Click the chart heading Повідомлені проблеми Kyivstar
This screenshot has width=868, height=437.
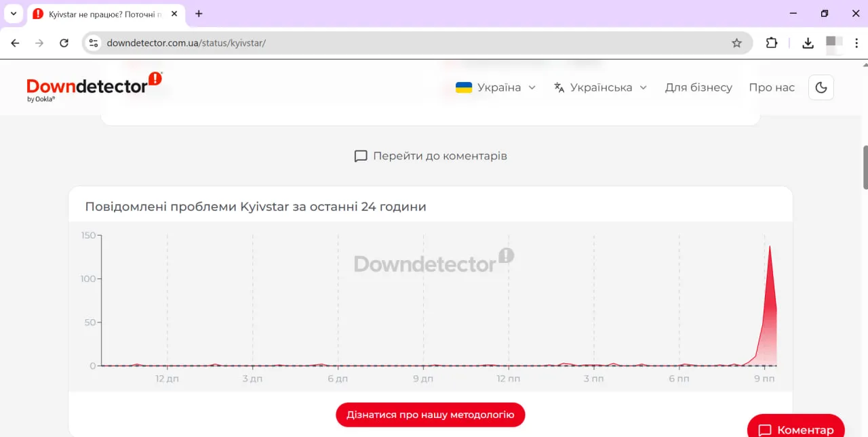pos(256,207)
